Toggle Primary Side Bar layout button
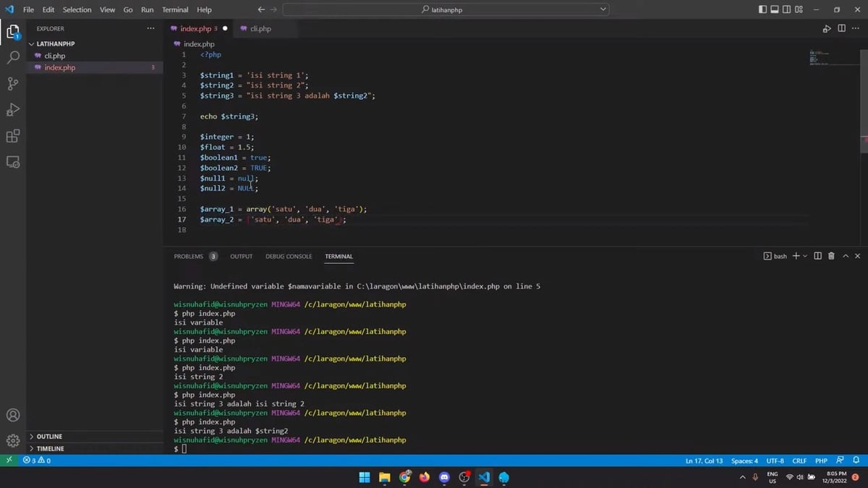The height and width of the screenshot is (488, 868). point(762,9)
